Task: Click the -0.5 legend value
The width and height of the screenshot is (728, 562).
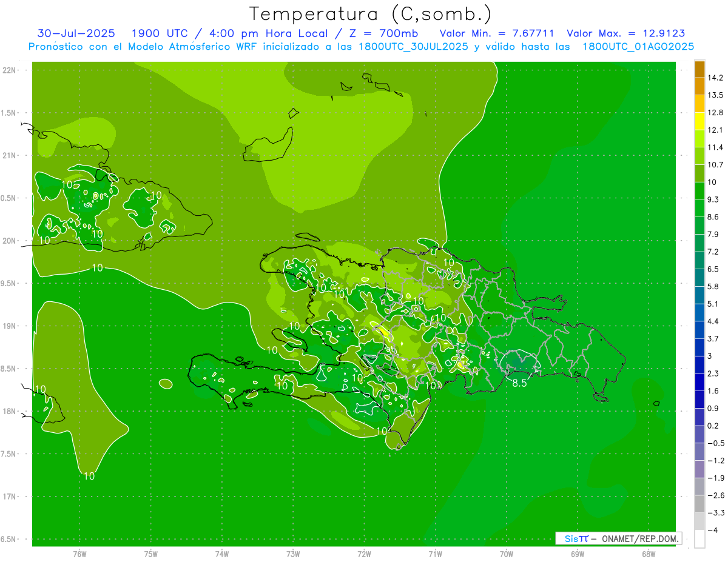Action: (716, 443)
